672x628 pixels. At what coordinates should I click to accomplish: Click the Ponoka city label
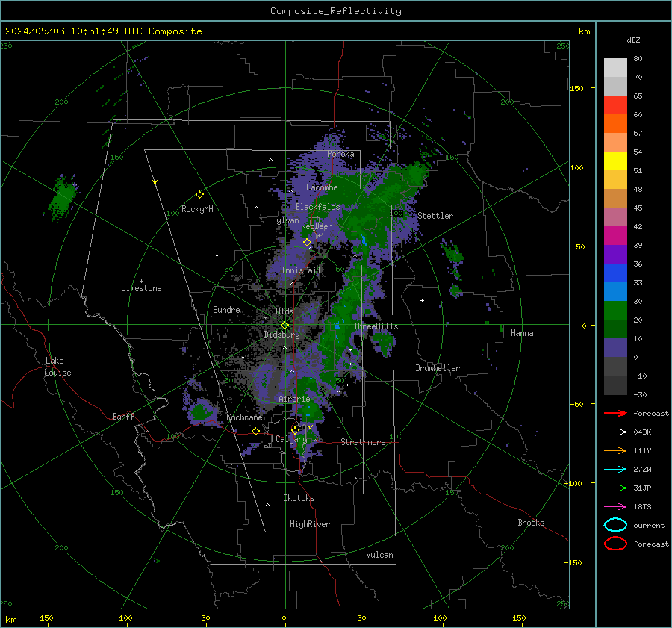click(x=340, y=154)
